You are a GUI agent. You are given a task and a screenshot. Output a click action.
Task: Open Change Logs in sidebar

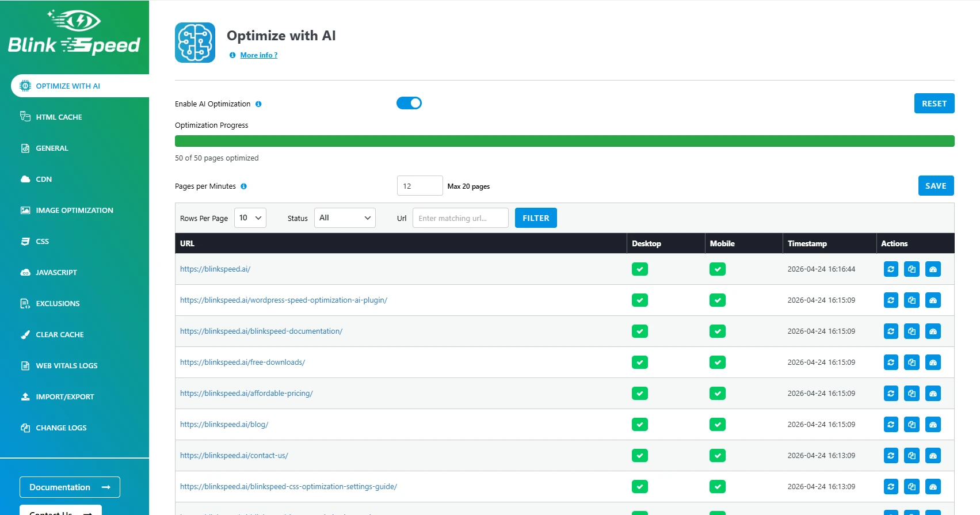[x=61, y=428]
